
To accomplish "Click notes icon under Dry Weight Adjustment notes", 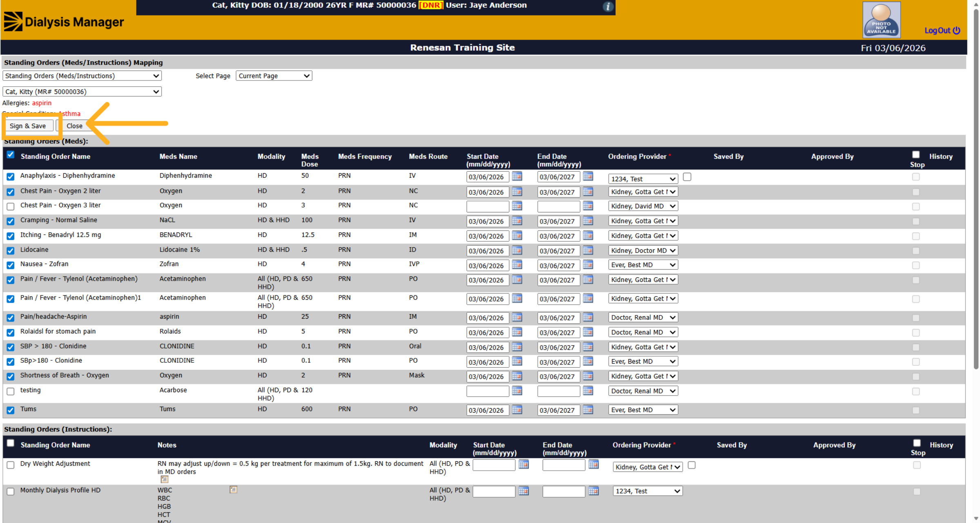I will click(x=165, y=479).
